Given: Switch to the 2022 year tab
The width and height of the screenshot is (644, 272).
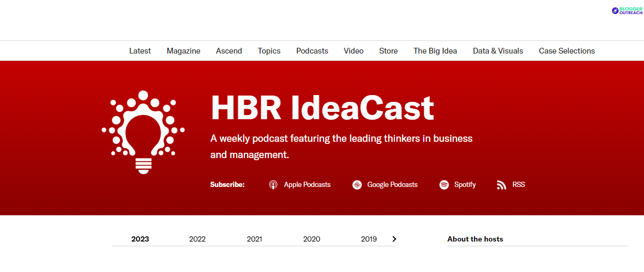Looking at the screenshot, I should coord(197,239).
